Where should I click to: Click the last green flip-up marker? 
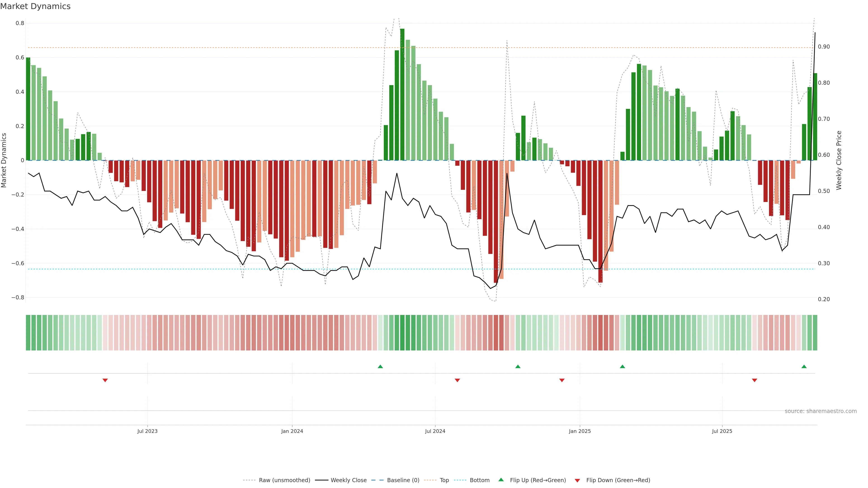[804, 366]
